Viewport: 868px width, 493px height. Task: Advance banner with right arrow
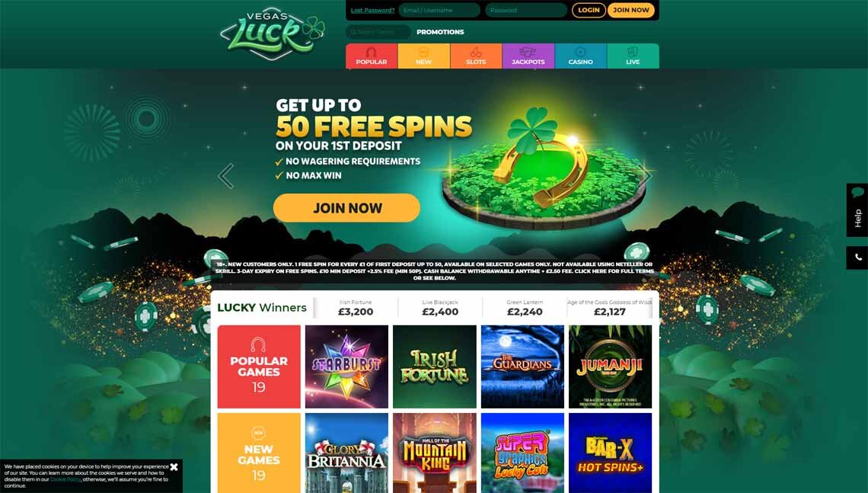(646, 175)
